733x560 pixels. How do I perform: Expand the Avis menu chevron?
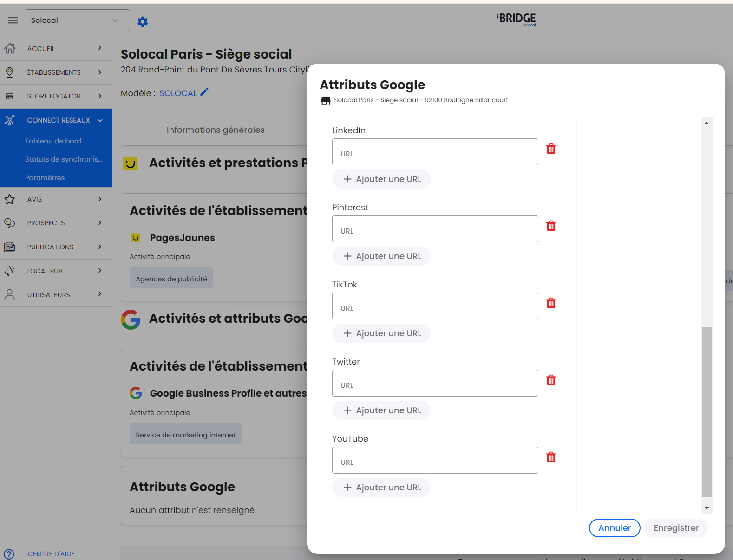pos(100,199)
